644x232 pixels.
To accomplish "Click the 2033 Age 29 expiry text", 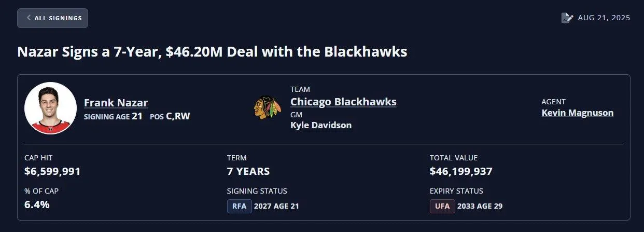I will 480,206.
